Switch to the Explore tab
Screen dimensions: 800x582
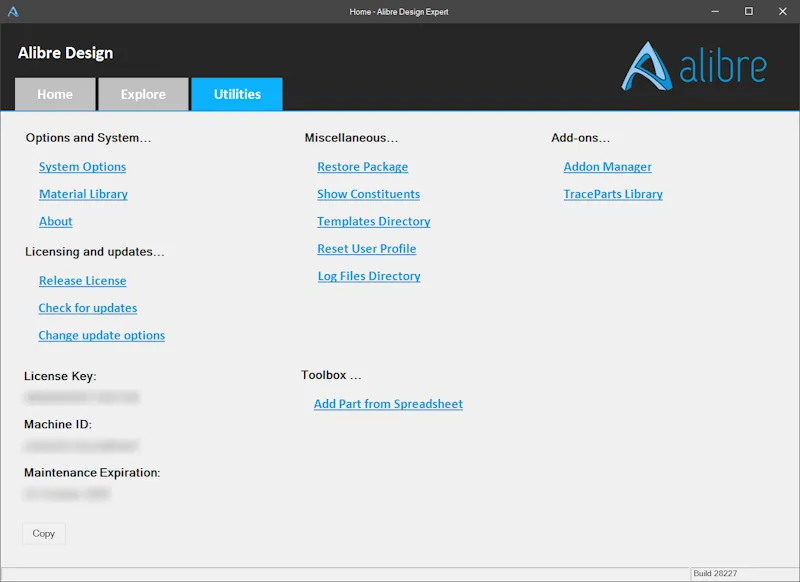[143, 94]
